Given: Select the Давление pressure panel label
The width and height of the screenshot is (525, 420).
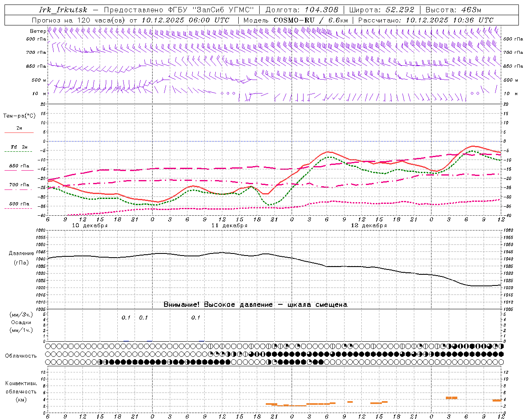Looking at the screenshot, I should (21, 253).
